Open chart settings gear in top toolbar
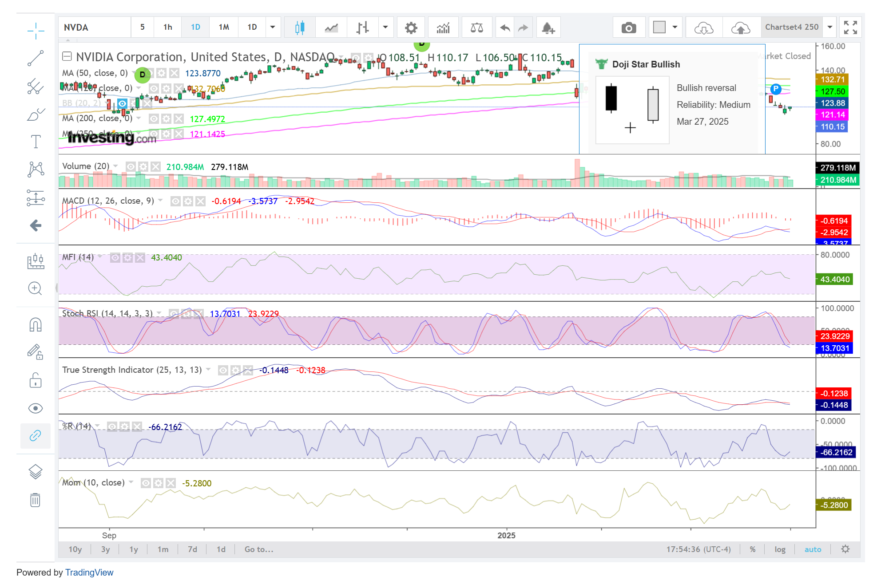The height and width of the screenshot is (588, 869). tap(411, 28)
